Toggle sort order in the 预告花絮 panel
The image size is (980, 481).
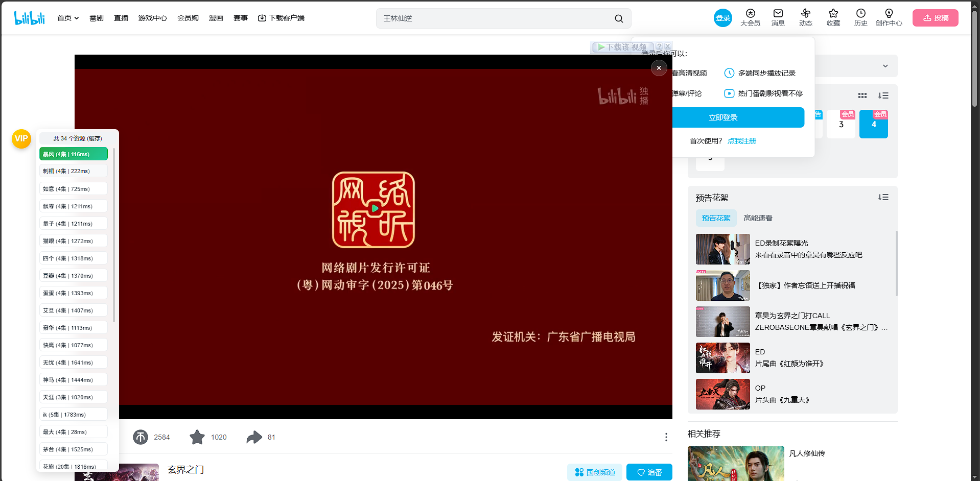click(884, 197)
